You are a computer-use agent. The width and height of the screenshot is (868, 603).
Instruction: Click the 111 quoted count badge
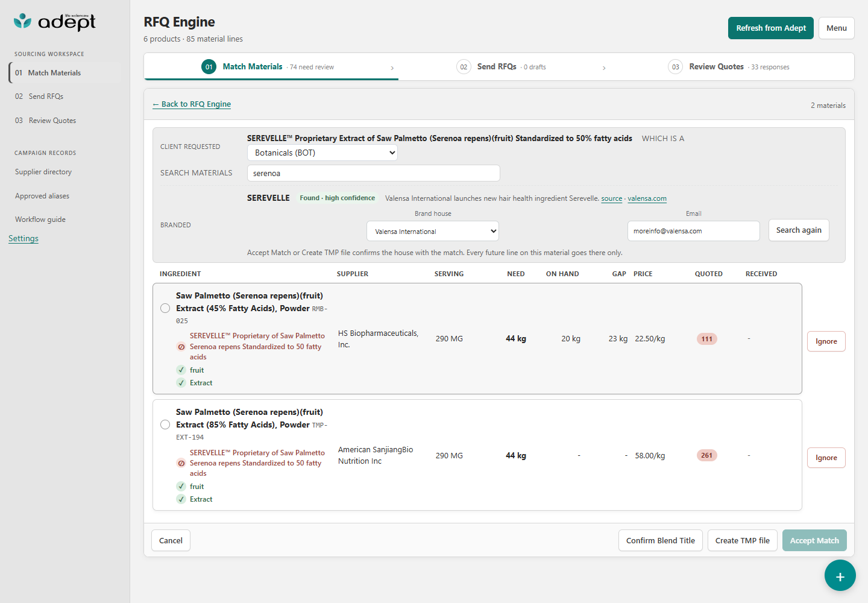pos(706,339)
